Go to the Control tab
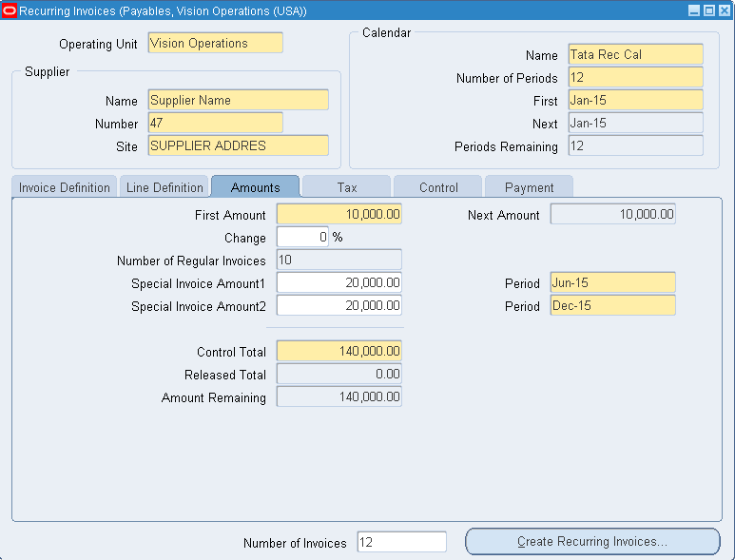735x560 pixels. [438, 187]
